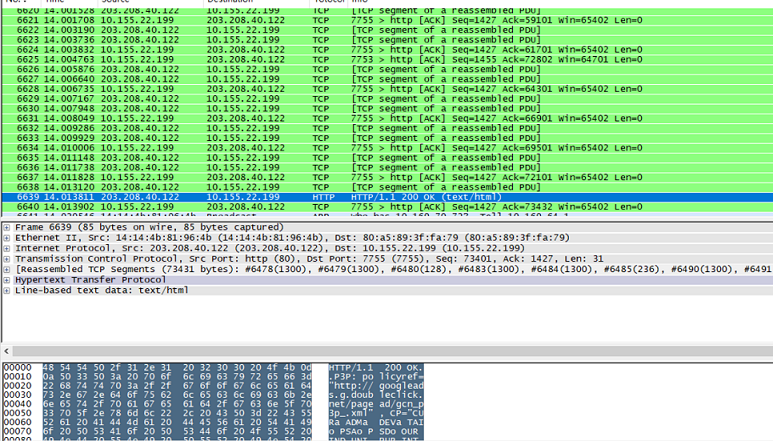
Task: Expand the Line-based text data node
Action: [7, 291]
